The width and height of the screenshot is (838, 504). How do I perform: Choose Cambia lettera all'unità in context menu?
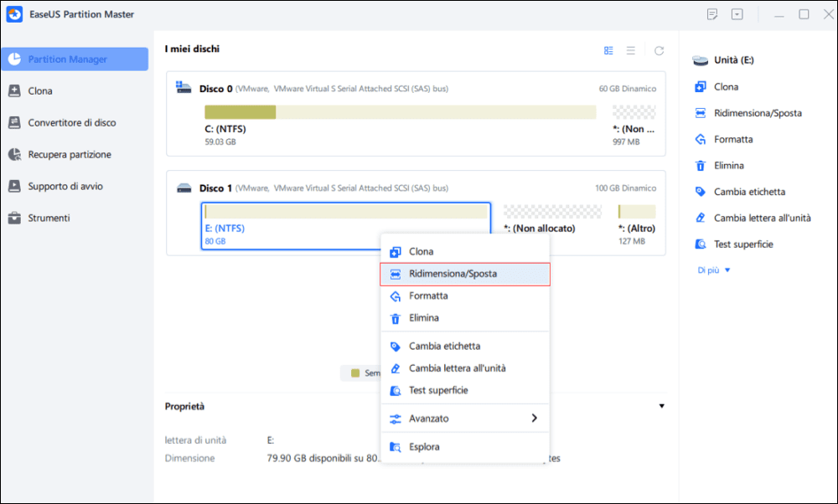[x=465, y=368]
